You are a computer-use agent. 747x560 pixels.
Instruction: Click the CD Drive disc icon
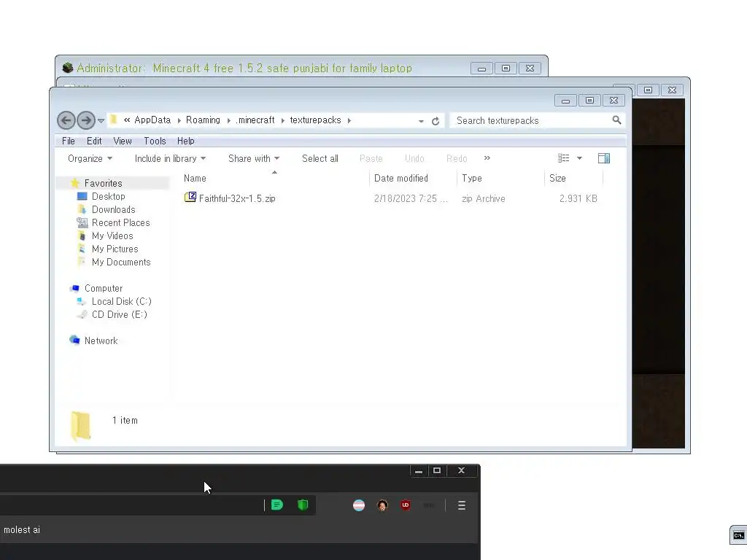pyautogui.click(x=82, y=314)
